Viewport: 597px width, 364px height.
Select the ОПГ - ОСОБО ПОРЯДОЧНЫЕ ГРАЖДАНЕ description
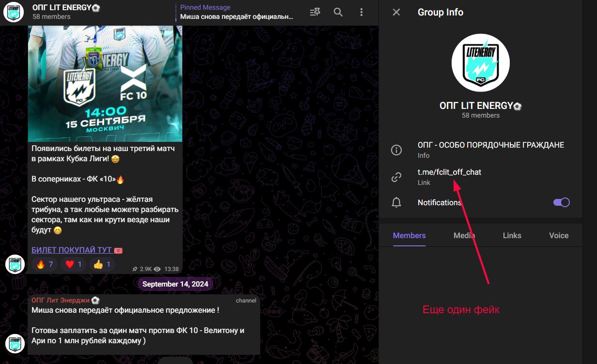click(491, 145)
